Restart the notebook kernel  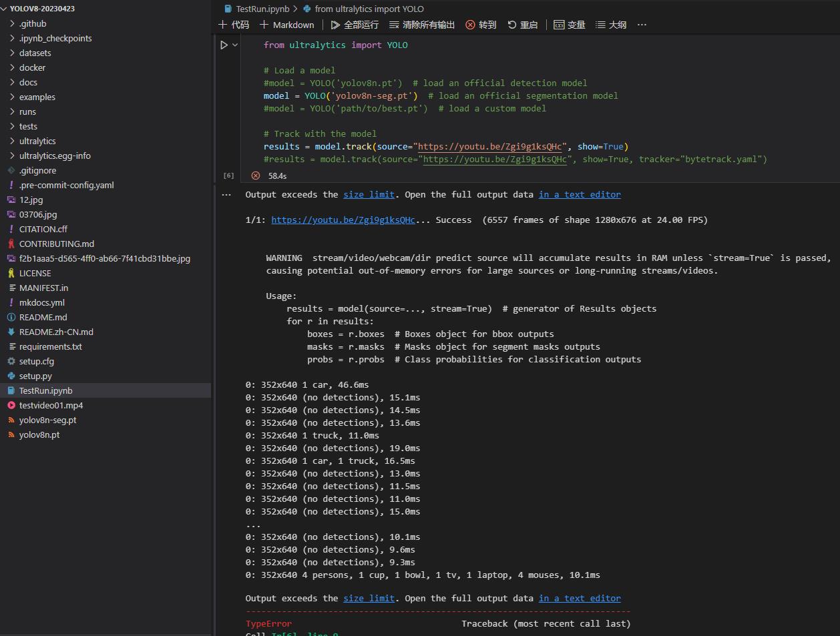point(522,25)
